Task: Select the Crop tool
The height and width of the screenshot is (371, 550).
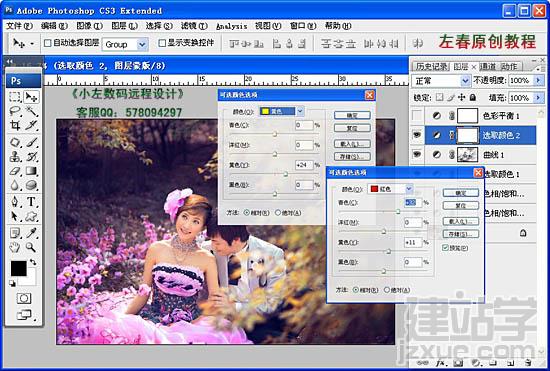Action: tap(15, 125)
